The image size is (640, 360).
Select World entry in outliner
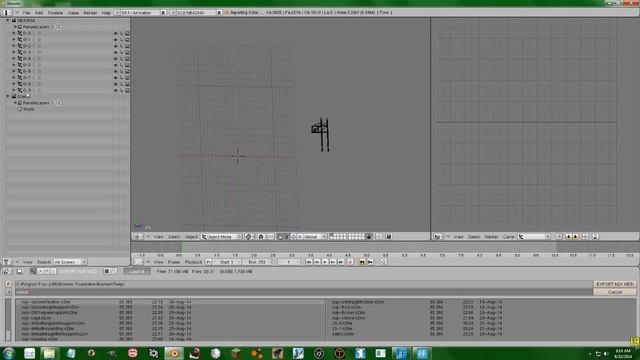(29, 109)
